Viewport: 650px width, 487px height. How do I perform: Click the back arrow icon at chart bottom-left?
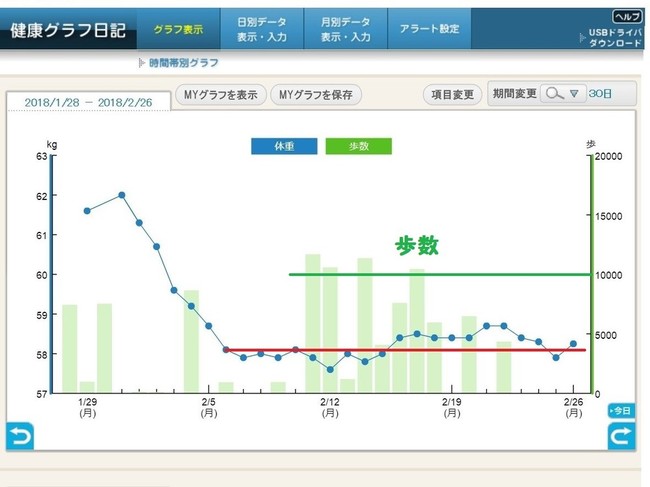click(19, 436)
